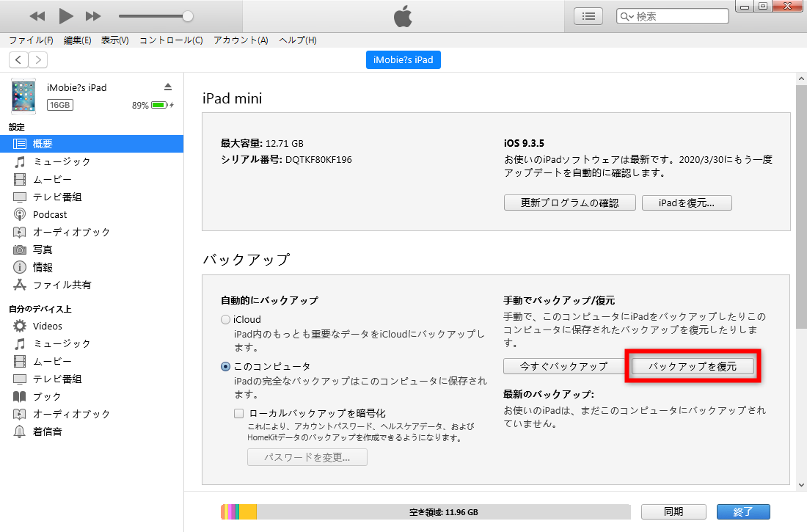This screenshot has width=807, height=532.
Task: Open the list view icon button
Action: coord(588,16)
